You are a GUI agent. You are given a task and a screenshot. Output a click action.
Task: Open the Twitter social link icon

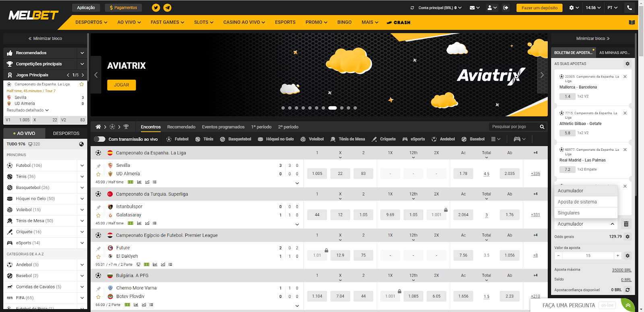coord(156,8)
